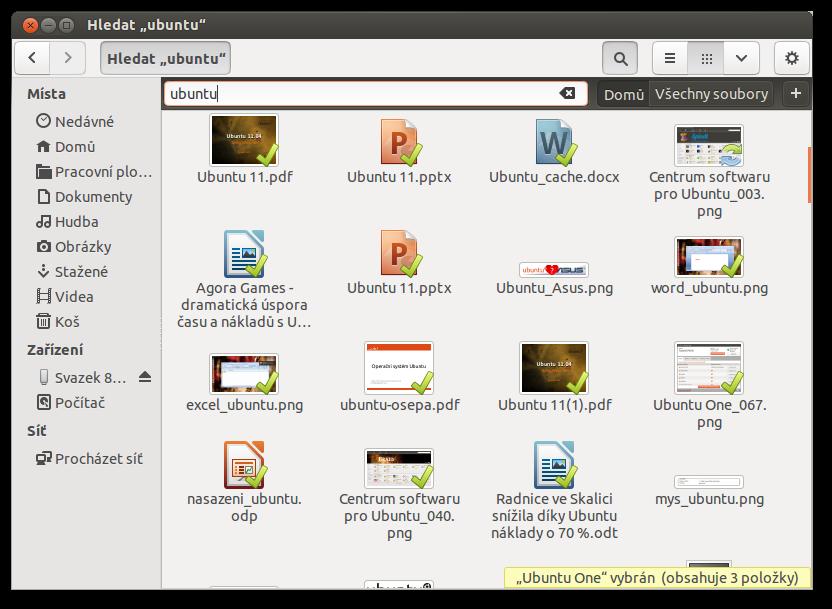832x609 pixels.
Task: Select Centrum softwaru pro Ubuntu_003.png
Action: pyautogui.click(x=709, y=171)
